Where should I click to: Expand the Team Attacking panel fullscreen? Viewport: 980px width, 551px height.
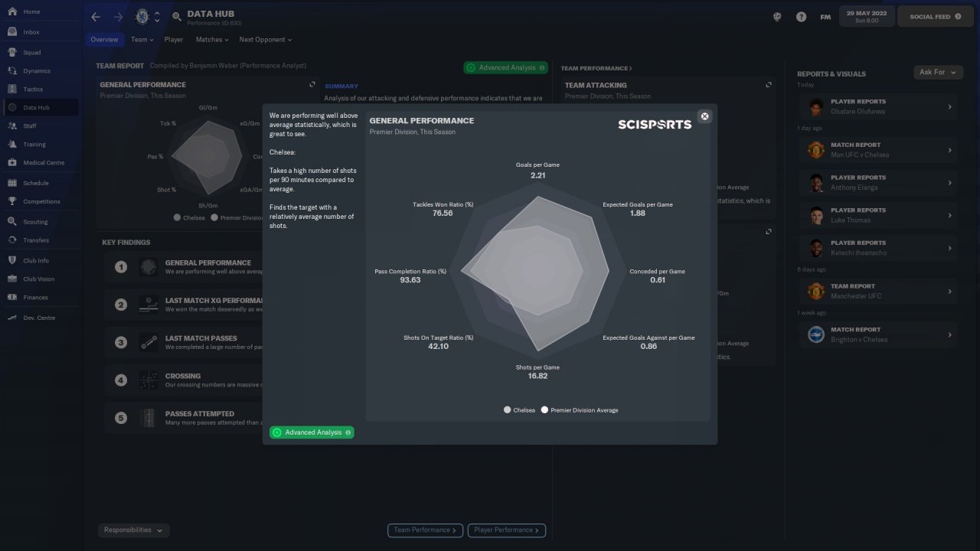pos(769,85)
